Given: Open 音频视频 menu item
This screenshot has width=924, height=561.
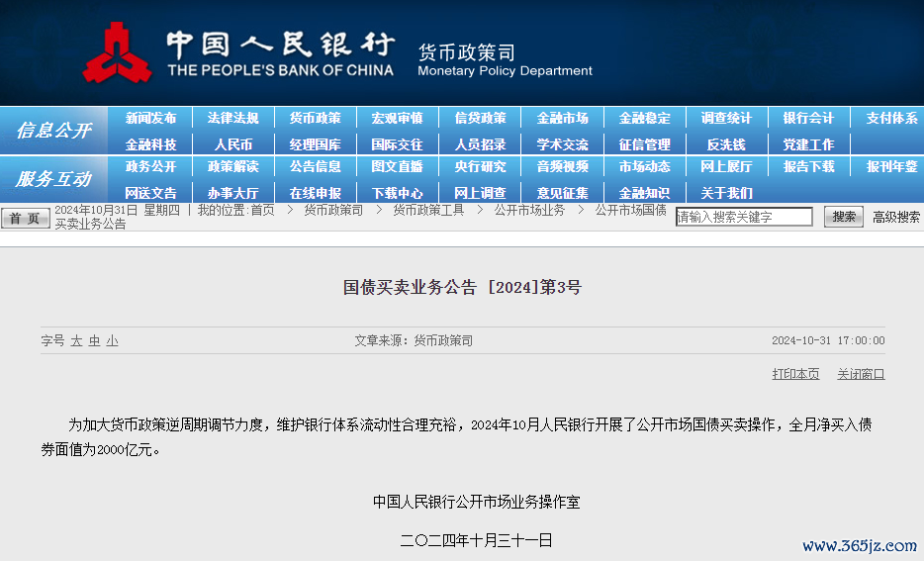Looking at the screenshot, I should [x=562, y=167].
